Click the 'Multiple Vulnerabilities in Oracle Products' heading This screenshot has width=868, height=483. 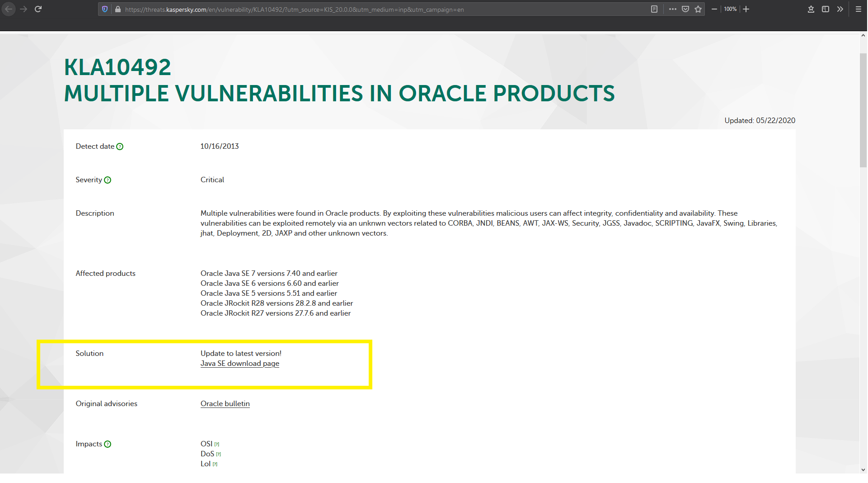(x=339, y=94)
